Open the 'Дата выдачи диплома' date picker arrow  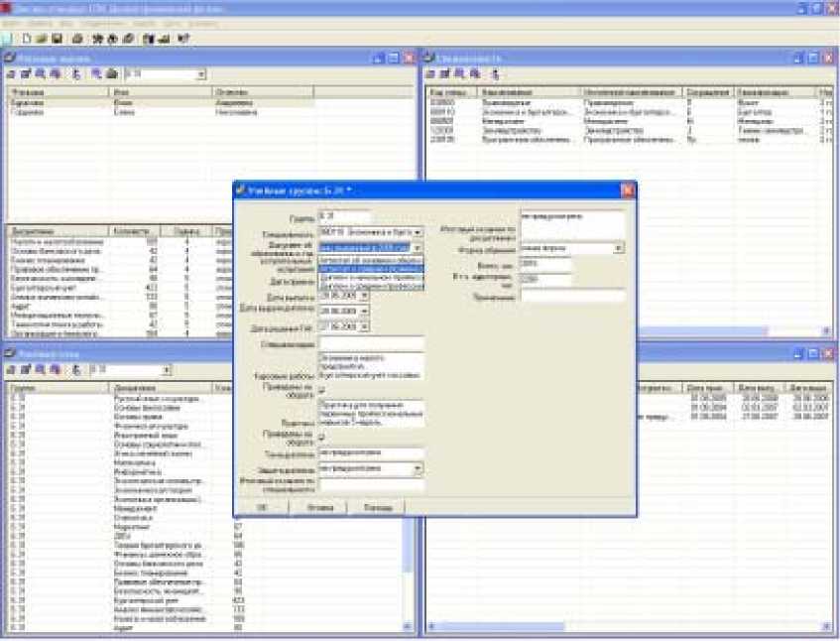click(x=364, y=311)
